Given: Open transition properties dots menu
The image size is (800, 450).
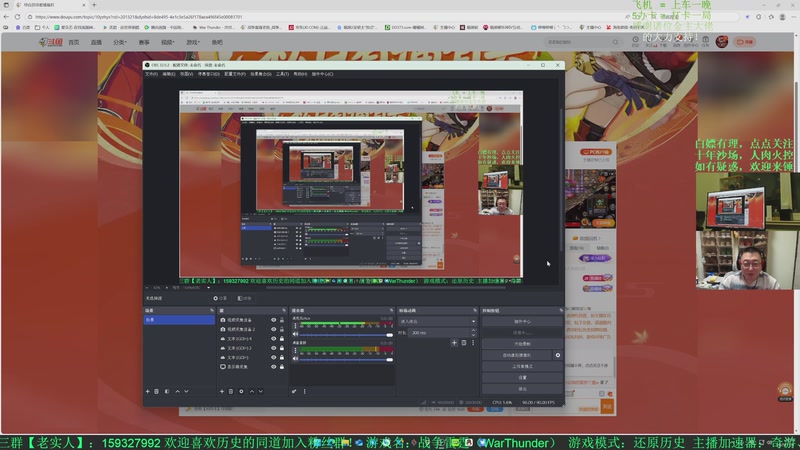Looking at the screenshot, I should (473, 343).
